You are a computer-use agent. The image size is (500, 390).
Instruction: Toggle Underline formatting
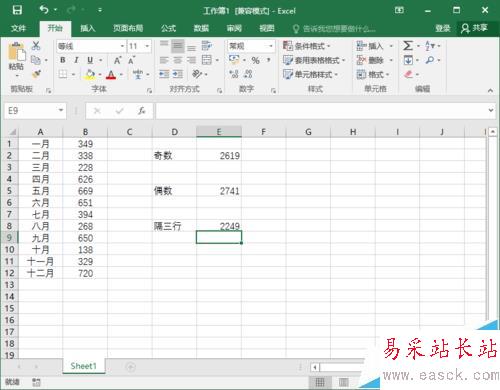point(90,60)
